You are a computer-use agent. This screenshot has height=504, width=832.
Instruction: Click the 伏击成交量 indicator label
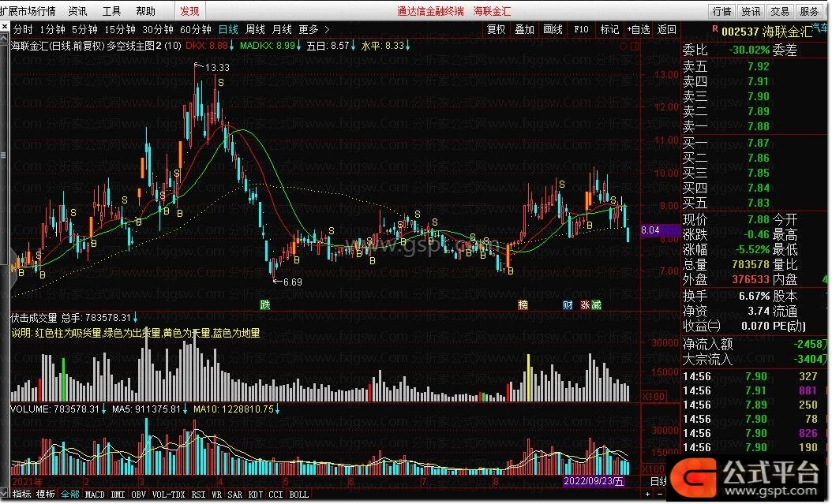coord(34,318)
